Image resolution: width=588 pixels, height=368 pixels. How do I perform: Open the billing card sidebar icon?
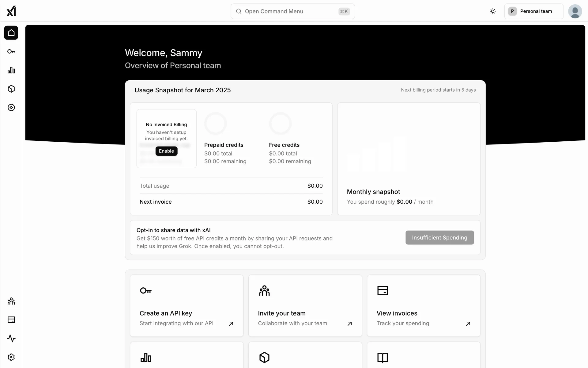pyautogui.click(x=11, y=320)
